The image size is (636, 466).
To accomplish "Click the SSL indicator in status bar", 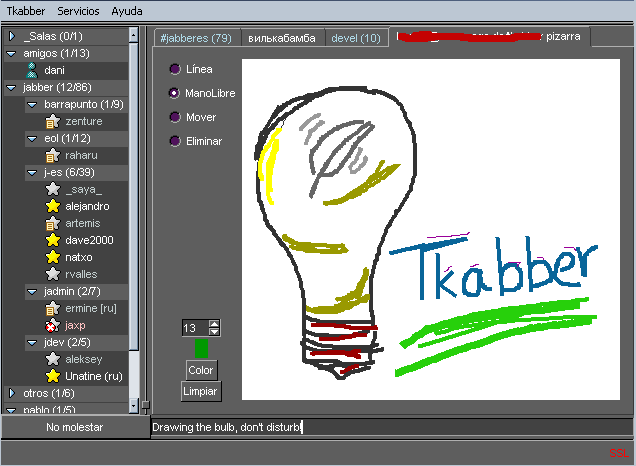I will [619, 453].
